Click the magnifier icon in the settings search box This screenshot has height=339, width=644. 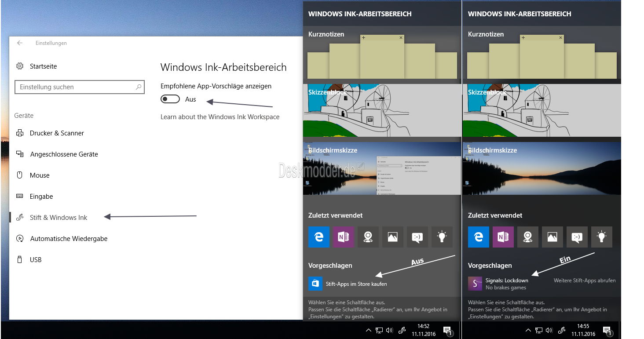[x=138, y=87]
